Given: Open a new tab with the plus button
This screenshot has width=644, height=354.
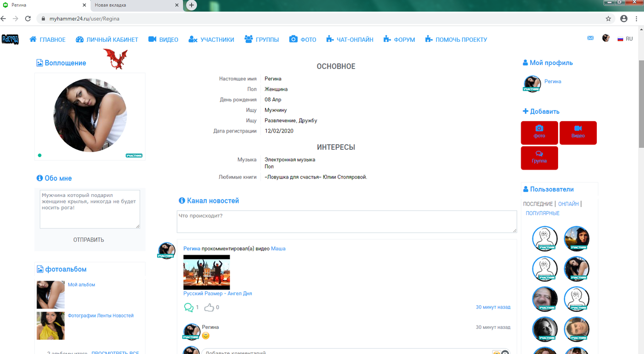Looking at the screenshot, I should coord(192,5).
